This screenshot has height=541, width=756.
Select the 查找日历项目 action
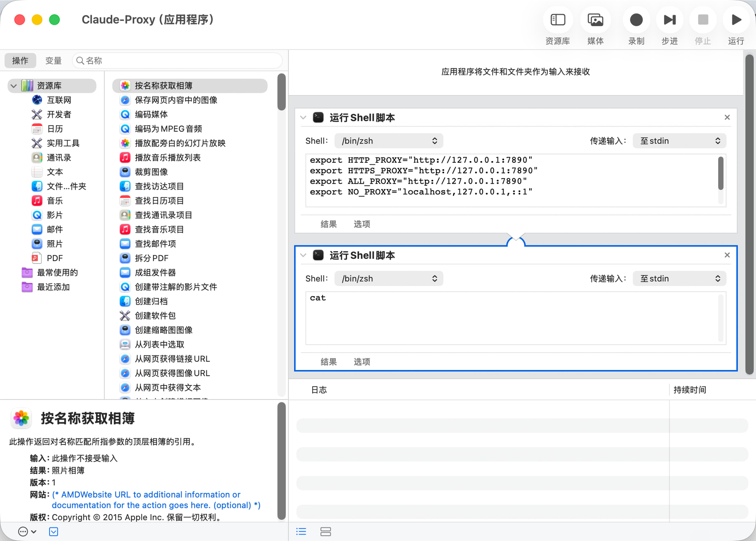(190, 201)
